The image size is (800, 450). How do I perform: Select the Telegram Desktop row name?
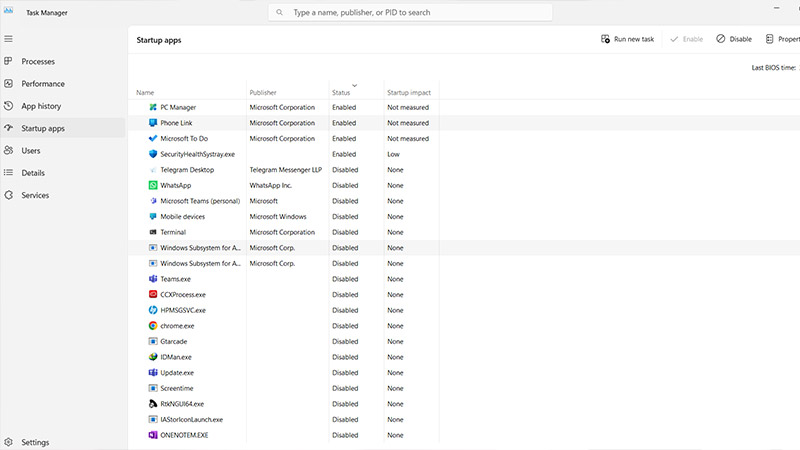point(187,169)
